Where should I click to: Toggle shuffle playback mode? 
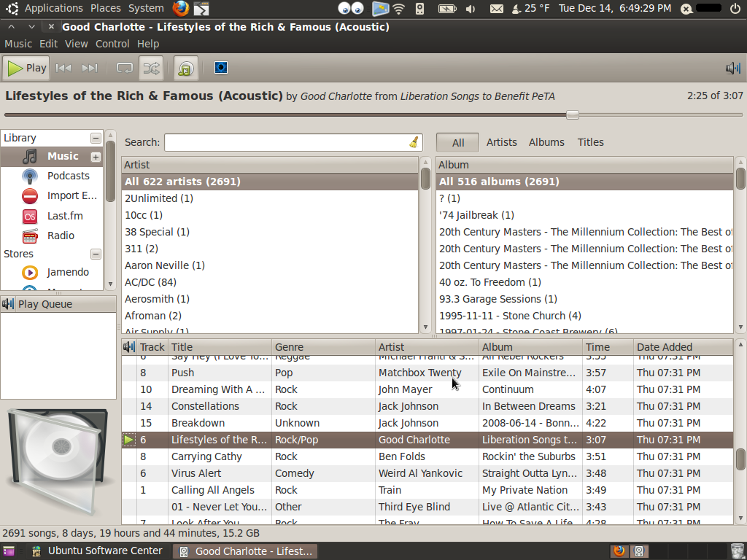pos(151,68)
